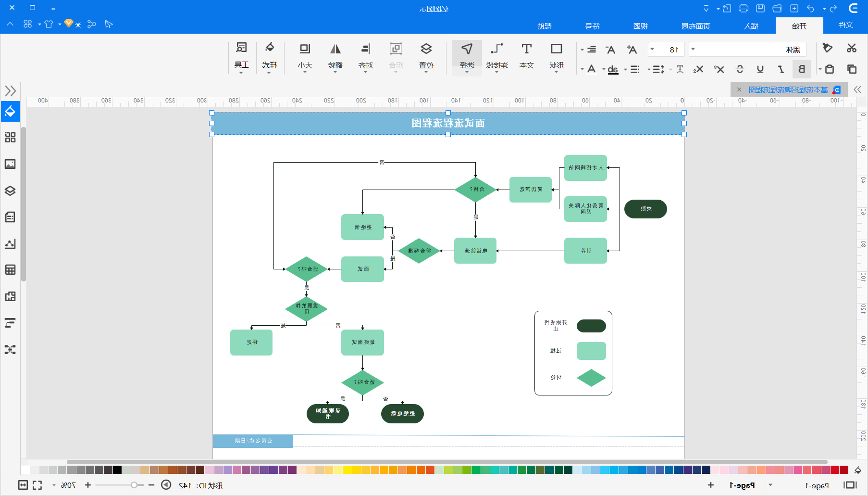868x496 pixels.
Task: Open the image panel icon in sidebar
Action: (10, 164)
